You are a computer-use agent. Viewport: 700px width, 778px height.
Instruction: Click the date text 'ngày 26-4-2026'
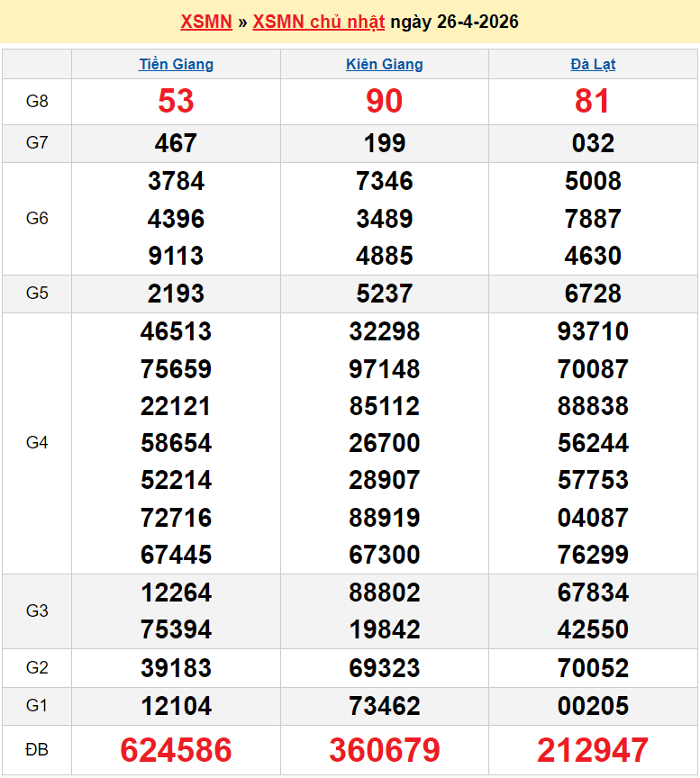tap(454, 22)
